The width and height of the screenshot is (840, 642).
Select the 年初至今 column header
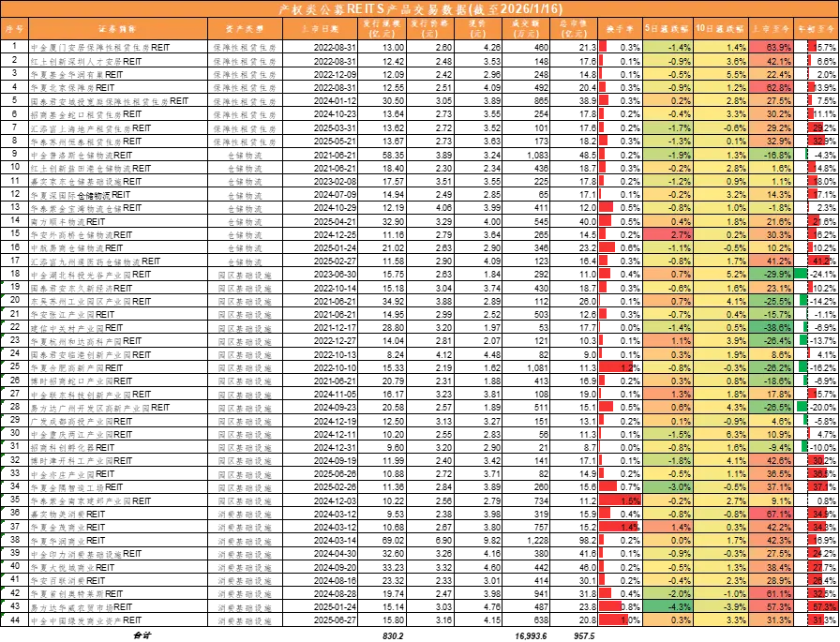point(817,29)
